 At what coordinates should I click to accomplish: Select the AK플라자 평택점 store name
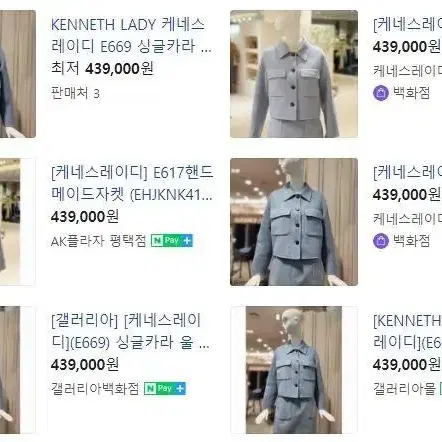(99, 241)
